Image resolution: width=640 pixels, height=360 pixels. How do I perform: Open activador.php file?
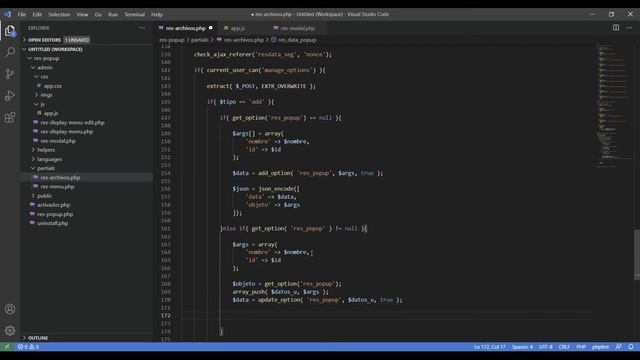(53, 205)
